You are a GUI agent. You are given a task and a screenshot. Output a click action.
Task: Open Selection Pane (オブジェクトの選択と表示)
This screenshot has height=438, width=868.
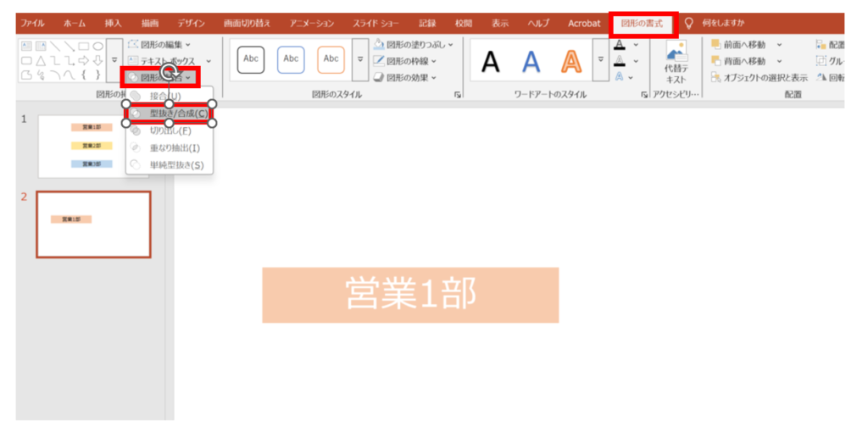coord(759,77)
